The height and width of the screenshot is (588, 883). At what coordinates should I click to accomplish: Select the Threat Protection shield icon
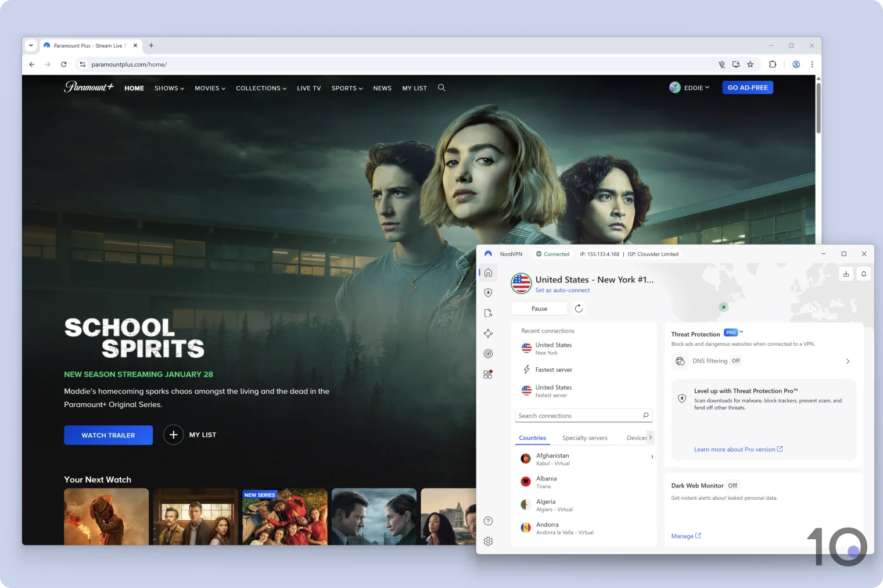pyautogui.click(x=489, y=292)
